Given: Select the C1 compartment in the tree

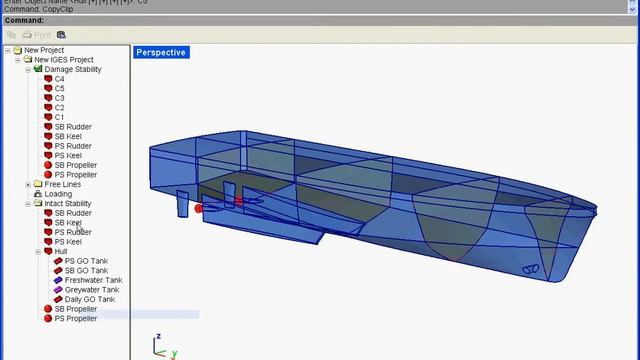Looking at the screenshot, I should 59,117.
